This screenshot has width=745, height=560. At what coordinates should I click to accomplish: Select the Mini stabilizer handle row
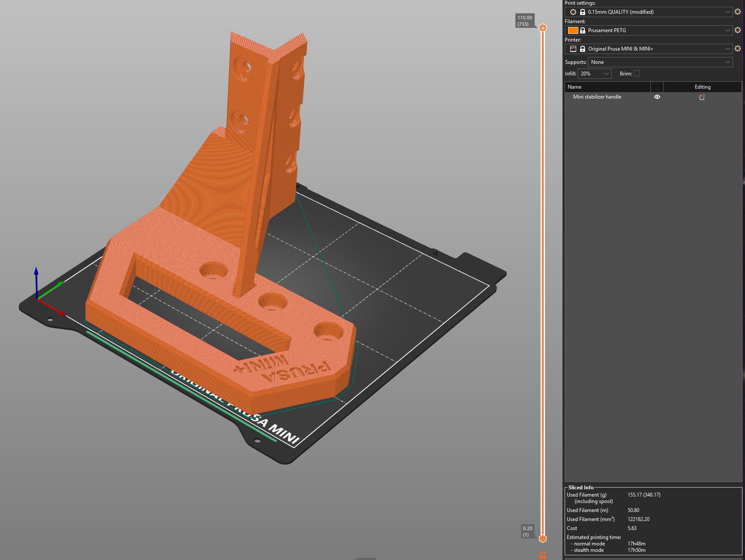click(653, 97)
